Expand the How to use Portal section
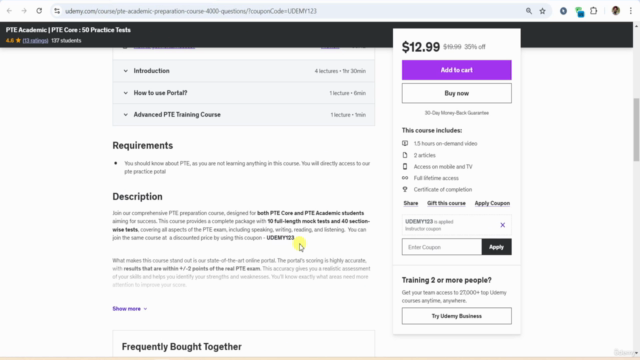 click(x=244, y=93)
